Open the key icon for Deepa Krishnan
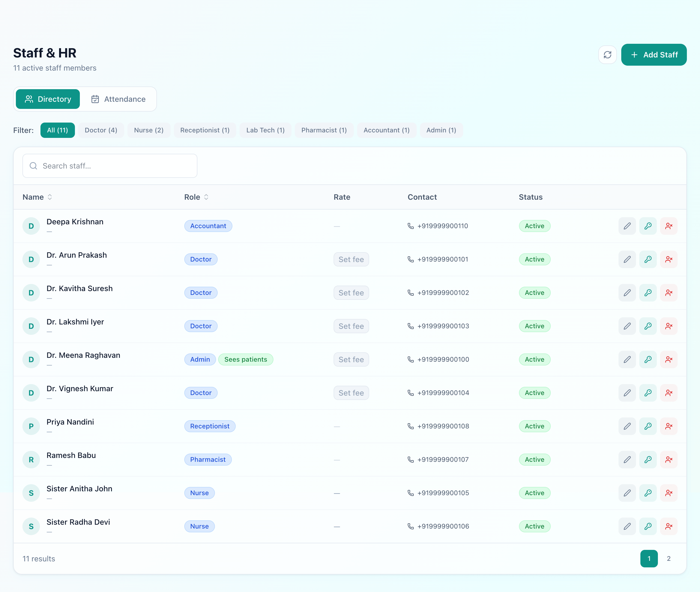 (648, 226)
